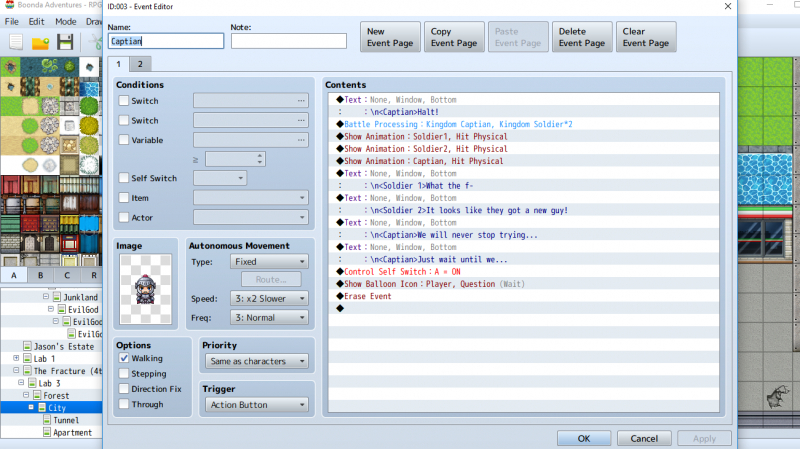Click the Lab 3 map icon

33,383
